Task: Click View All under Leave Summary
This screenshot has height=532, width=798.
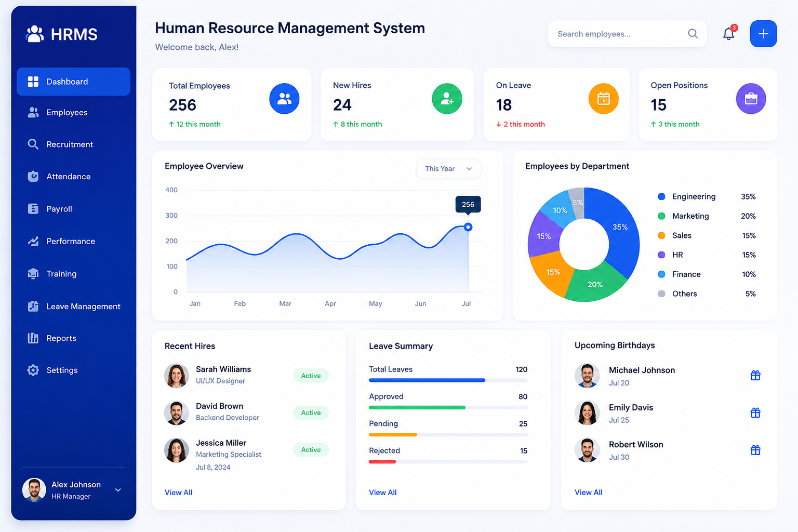Action: tap(383, 493)
